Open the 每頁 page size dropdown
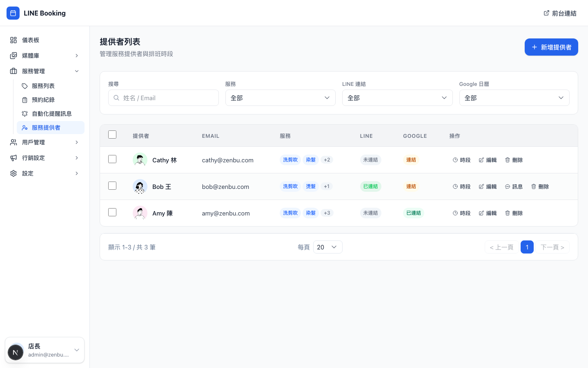The width and height of the screenshot is (588, 368). (x=327, y=247)
